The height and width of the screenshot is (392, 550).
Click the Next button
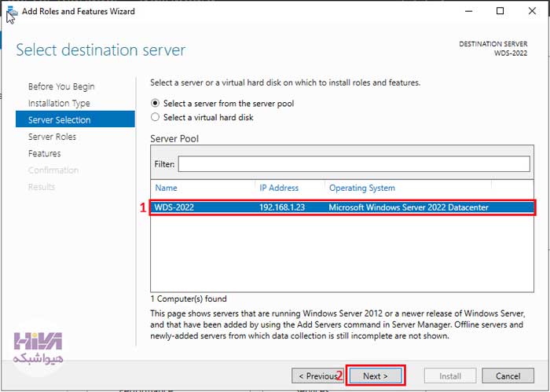(376, 376)
